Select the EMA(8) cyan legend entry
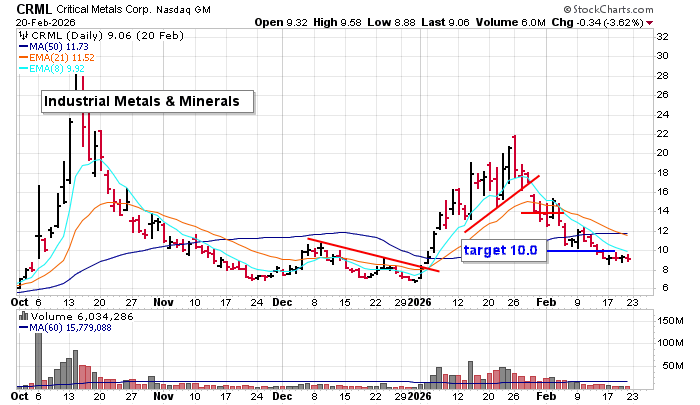700x405 pixels. point(48,69)
